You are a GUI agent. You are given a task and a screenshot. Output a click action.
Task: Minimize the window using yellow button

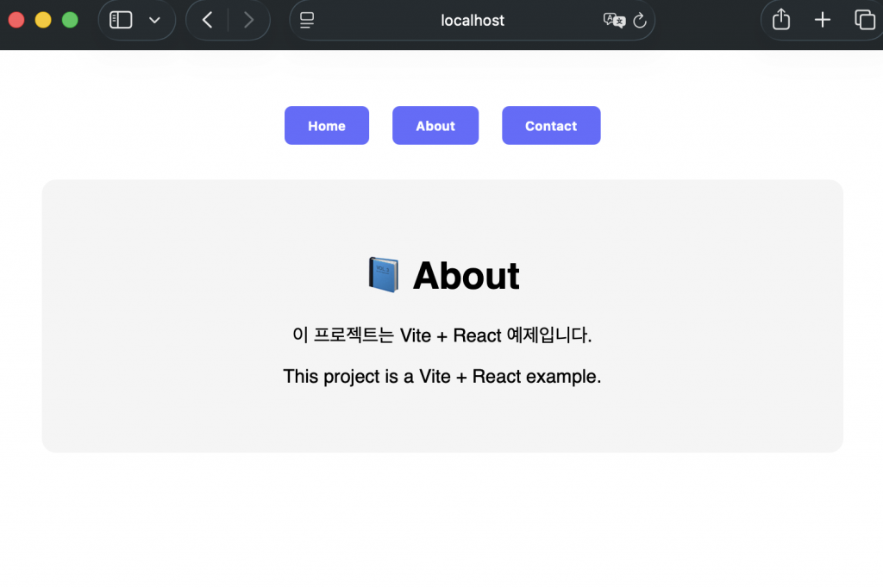(43, 20)
